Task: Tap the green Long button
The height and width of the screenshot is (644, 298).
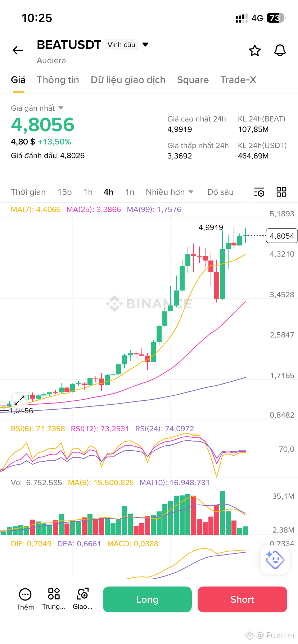Action: (147, 599)
